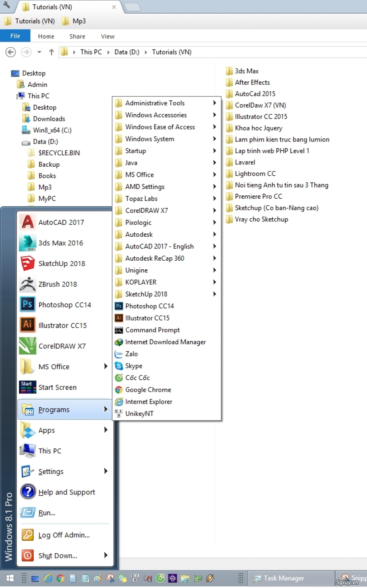Open Internet Explorer in Programs submenu
The image size is (367, 588).
(167, 402)
